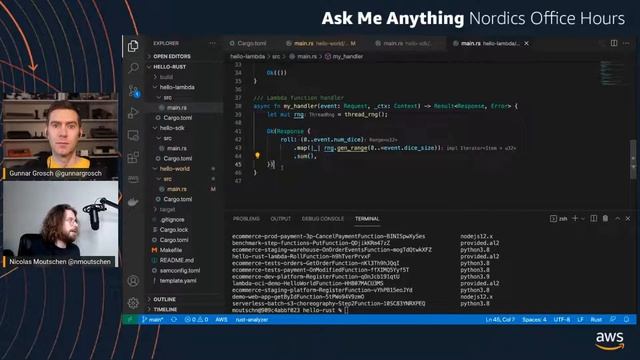
Task: Switch to main.rs hello-sdk tab
Action: coord(403,43)
